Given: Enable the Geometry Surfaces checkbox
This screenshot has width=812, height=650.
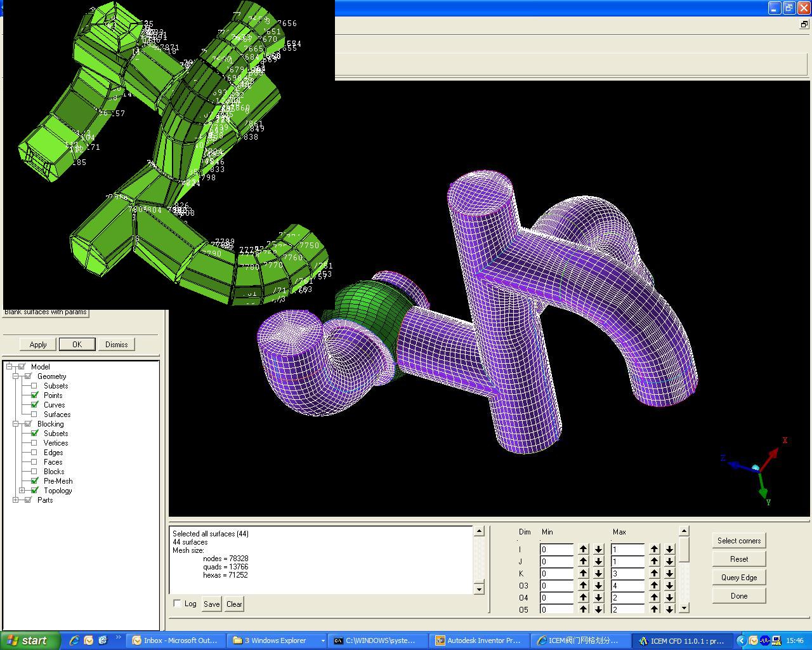Looking at the screenshot, I should tap(34, 415).
